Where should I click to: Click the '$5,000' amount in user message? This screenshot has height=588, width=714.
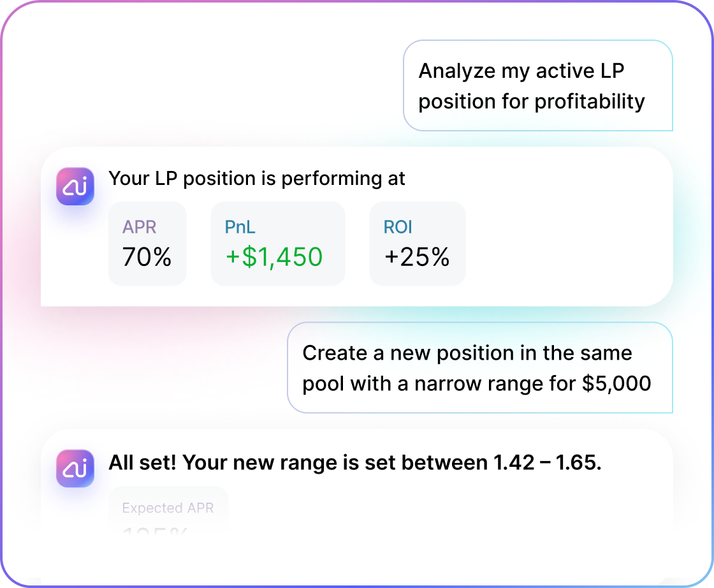pyautogui.click(x=616, y=383)
